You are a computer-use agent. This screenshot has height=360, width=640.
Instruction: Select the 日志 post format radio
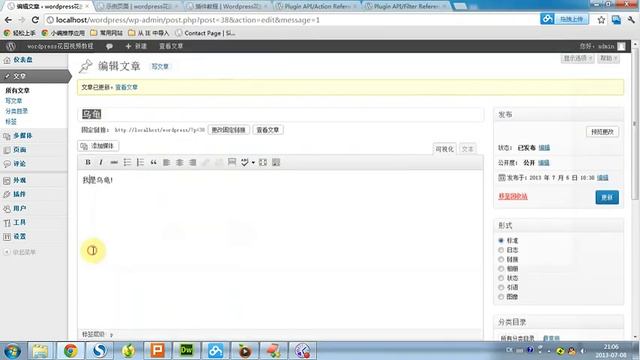coord(501,250)
